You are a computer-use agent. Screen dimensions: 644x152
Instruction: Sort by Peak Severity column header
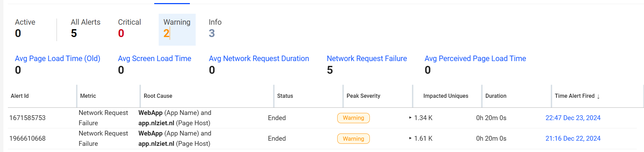[x=363, y=96]
